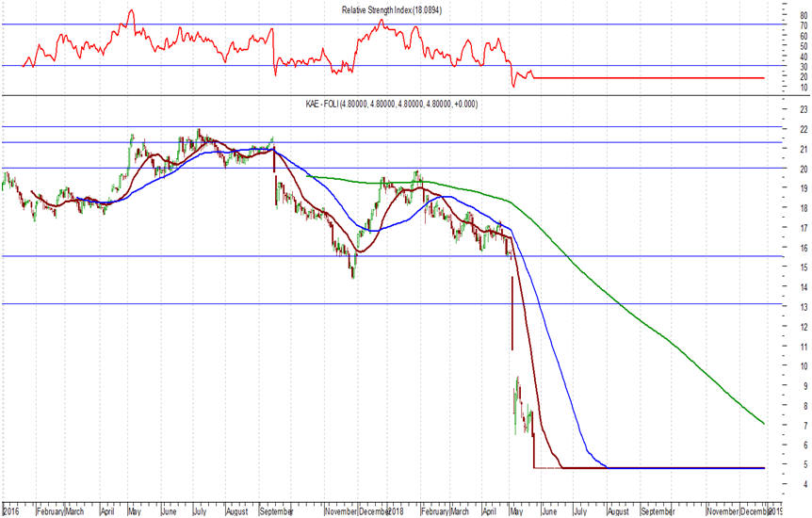This screenshot has width=812, height=518.
Task: Select the 50 label on the RSI axis
Action: (x=804, y=47)
